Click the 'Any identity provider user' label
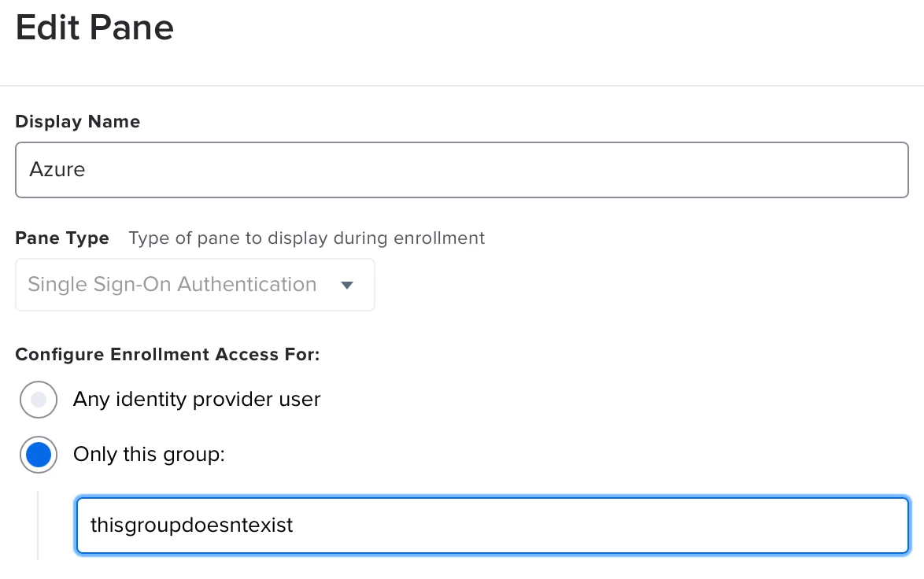This screenshot has width=924, height=579. pos(197,400)
